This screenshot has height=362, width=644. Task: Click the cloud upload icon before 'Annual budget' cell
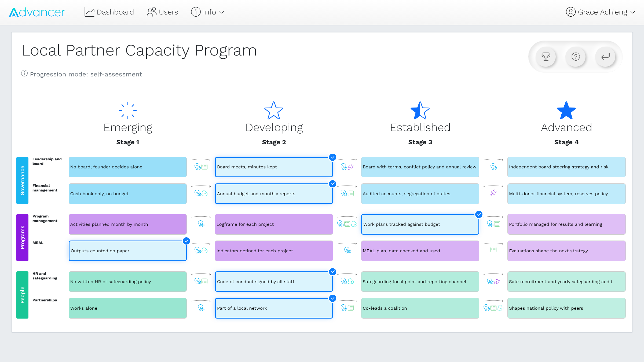coord(204,193)
